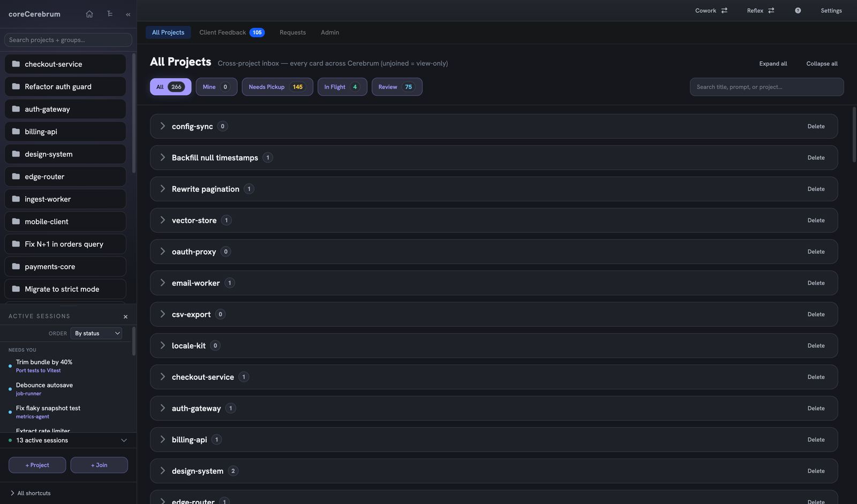Open the Order By status dropdown
This screenshot has height=504, width=857.
[96, 333]
